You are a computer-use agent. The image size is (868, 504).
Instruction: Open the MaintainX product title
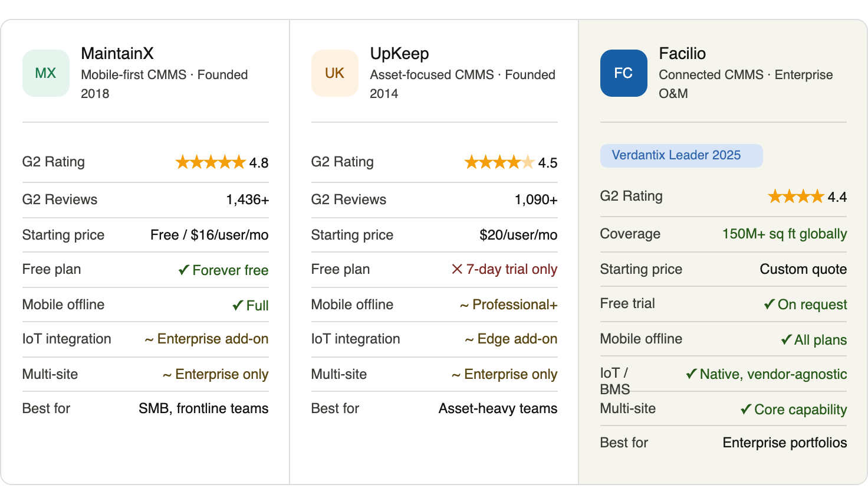tap(117, 54)
